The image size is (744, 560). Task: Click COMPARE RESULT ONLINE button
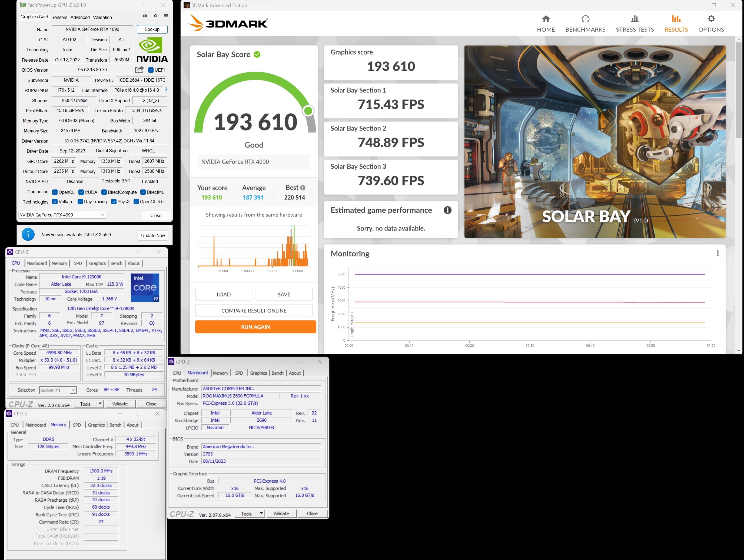click(254, 311)
